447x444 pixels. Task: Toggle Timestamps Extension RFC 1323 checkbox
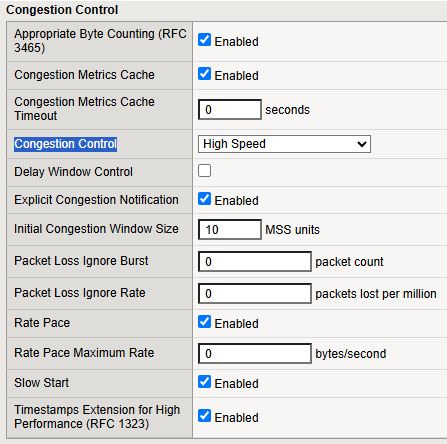204,416
